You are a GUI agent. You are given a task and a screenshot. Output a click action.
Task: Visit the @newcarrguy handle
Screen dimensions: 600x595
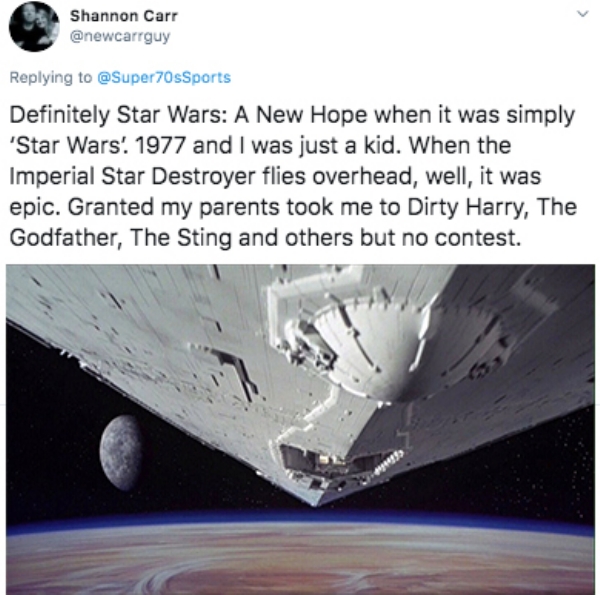click(x=120, y=36)
